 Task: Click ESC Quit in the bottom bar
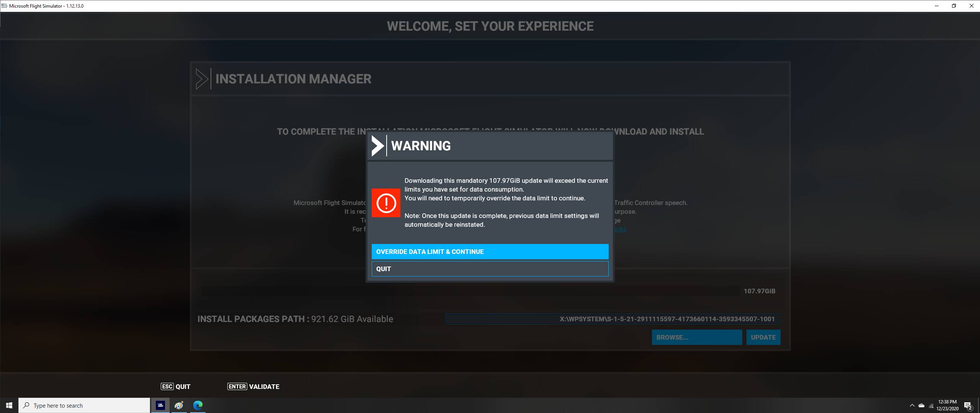pos(176,387)
